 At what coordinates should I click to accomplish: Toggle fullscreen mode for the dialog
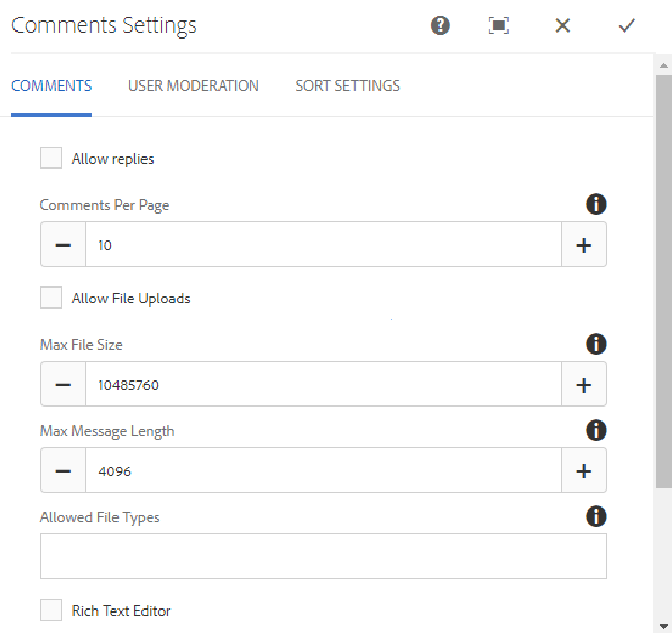[x=499, y=26]
